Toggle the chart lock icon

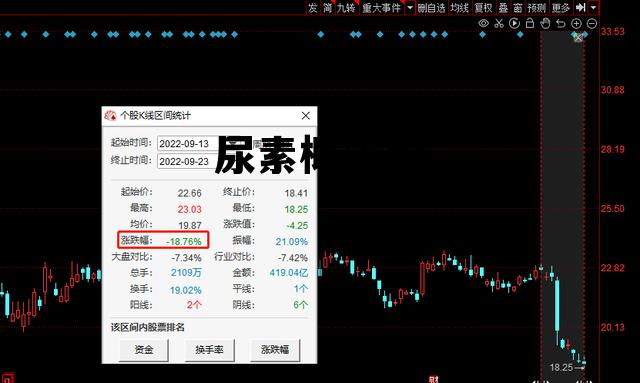click(530, 23)
